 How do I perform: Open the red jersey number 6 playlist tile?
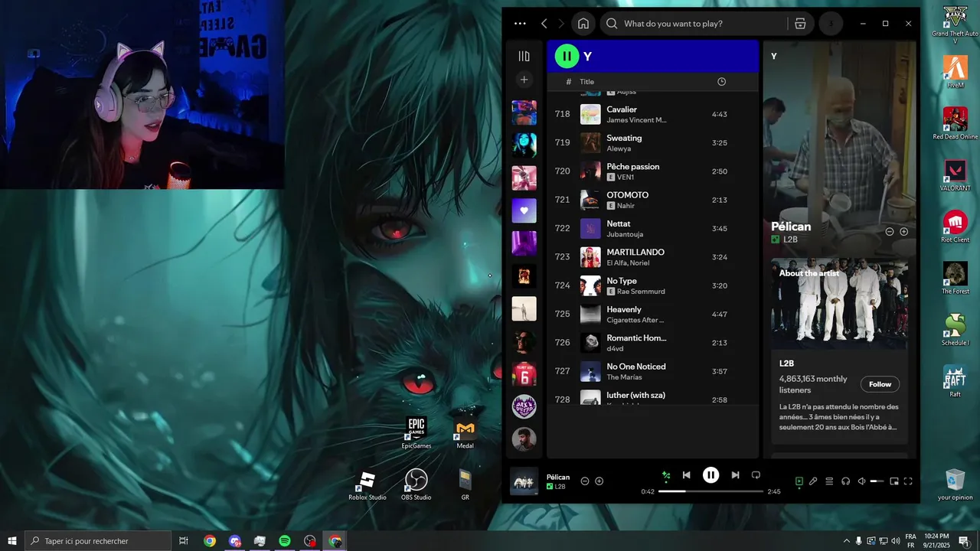click(x=524, y=374)
